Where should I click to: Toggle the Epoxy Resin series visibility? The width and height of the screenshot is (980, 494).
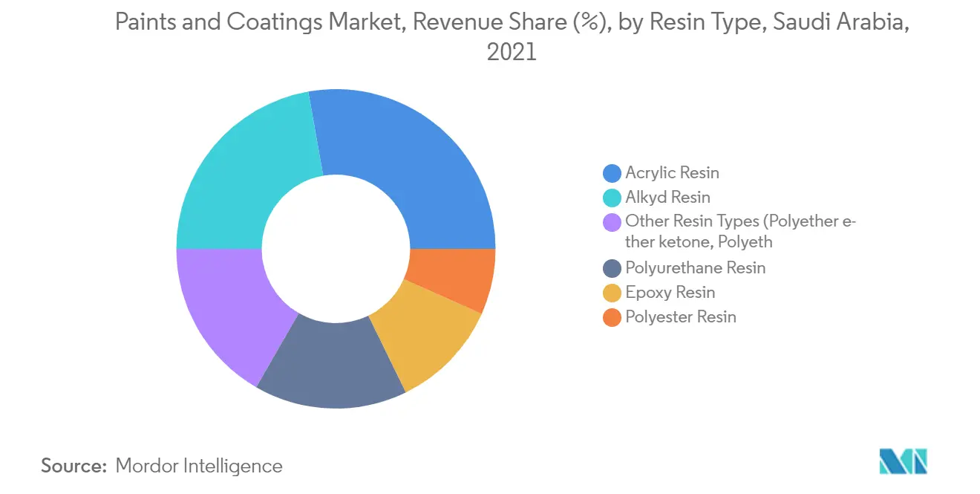click(x=670, y=292)
